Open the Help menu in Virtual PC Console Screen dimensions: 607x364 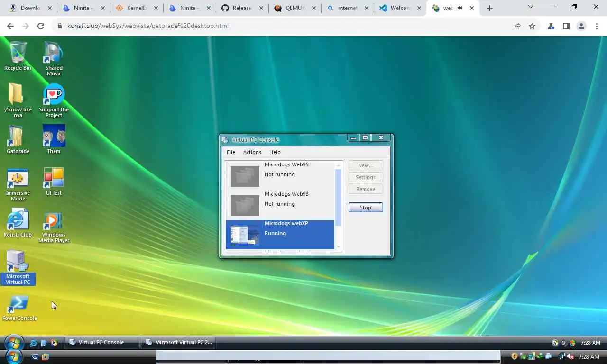coord(275,152)
